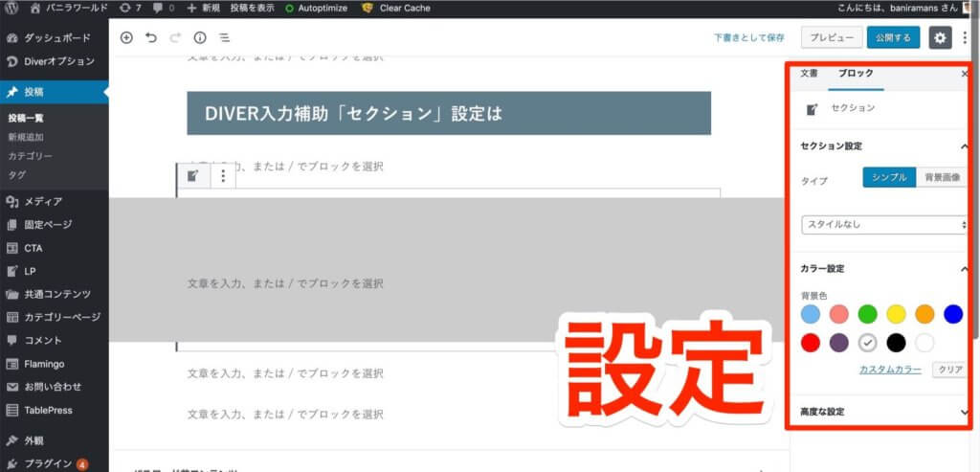980x472 pixels.
Task: Open カテゴリーページ in sidebar
Action: [55, 317]
